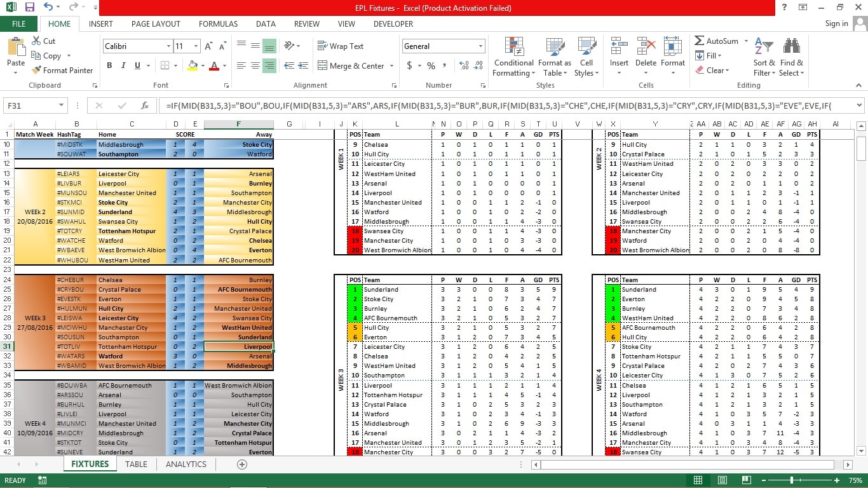868x488 pixels.
Task: Click Decrease Decimal icon
Action: [478, 65]
